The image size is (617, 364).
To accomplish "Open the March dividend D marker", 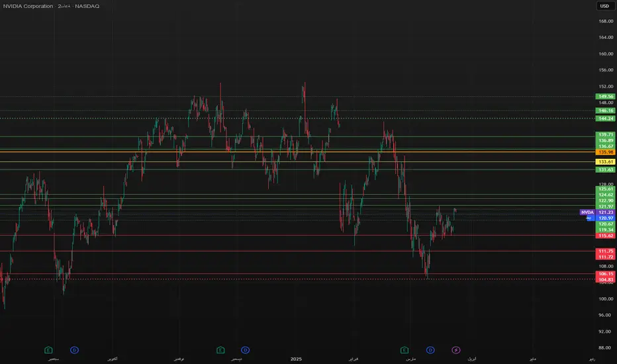I will (430, 350).
